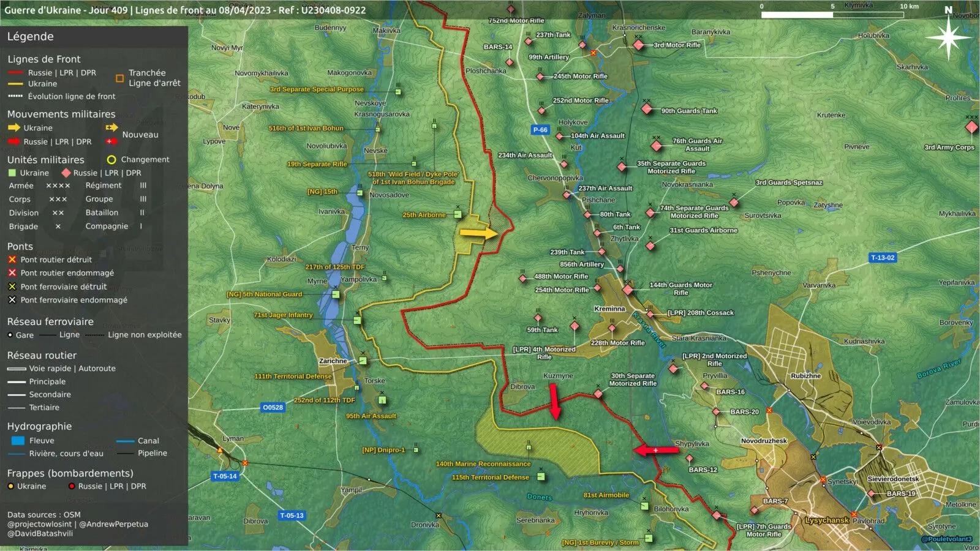Click the yellow Ukraine movement arrow in legend
Viewport: 980px width, 551px height.
13,128
